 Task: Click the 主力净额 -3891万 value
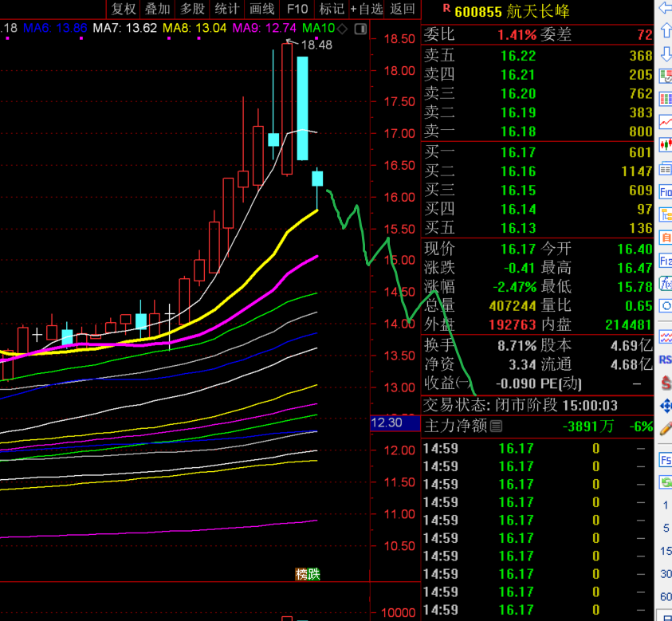pos(588,426)
